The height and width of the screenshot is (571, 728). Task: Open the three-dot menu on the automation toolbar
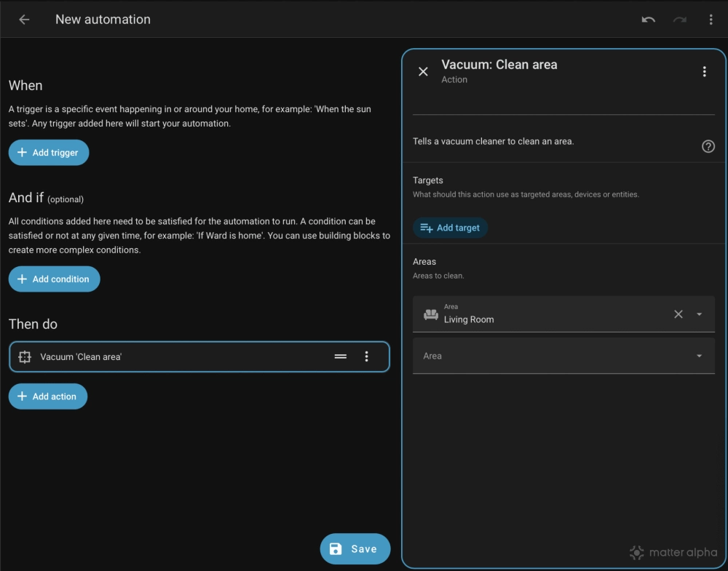coord(711,19)
